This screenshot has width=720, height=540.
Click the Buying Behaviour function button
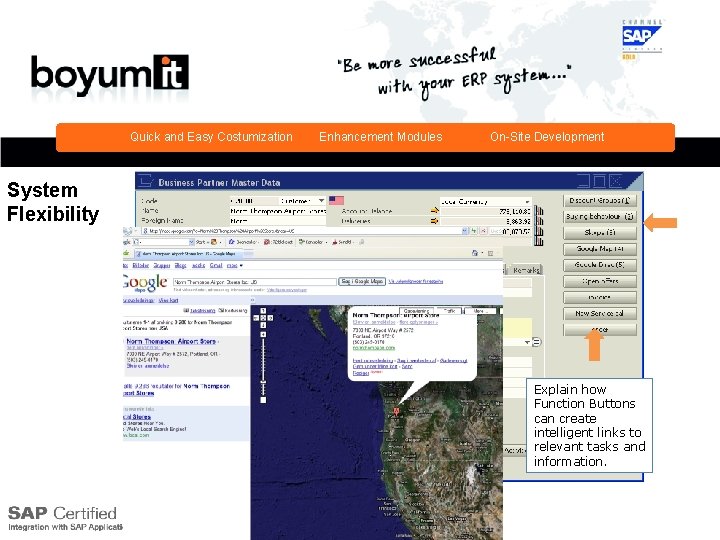point(600,216)
